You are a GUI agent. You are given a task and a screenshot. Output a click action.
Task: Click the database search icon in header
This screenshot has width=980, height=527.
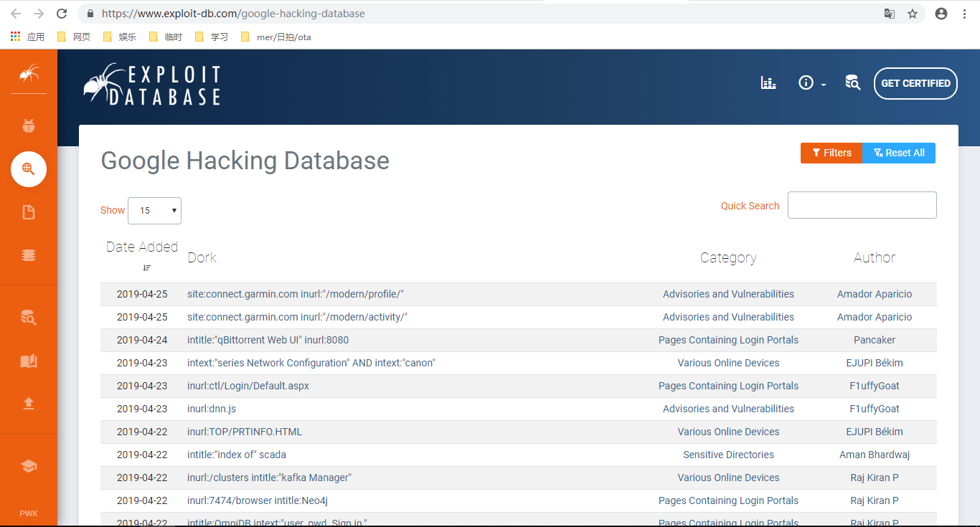(x=852, y=83)
